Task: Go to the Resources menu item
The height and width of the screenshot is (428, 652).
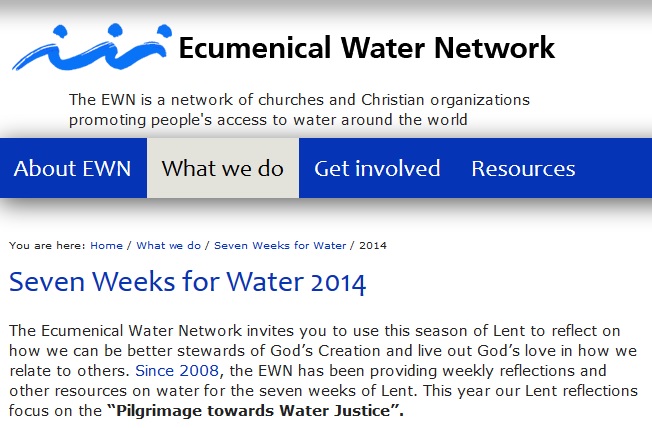Action: click(x=523, y=168)
